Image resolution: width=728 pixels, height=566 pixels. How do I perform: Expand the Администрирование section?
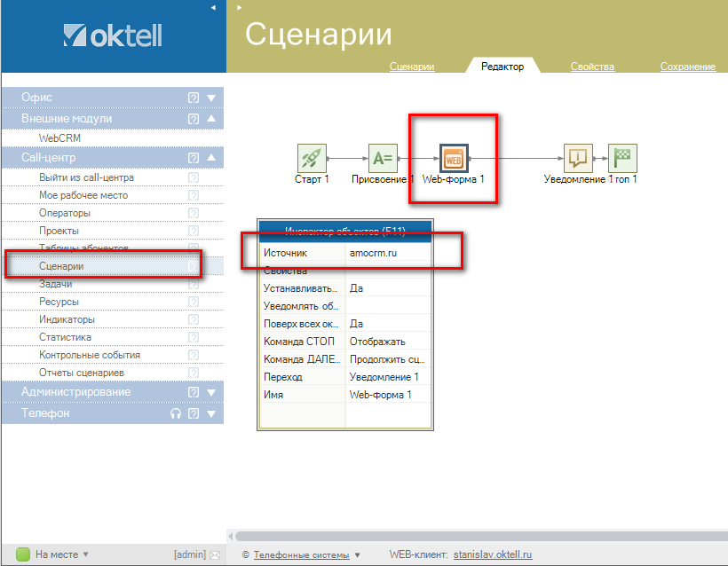[211, 392]
